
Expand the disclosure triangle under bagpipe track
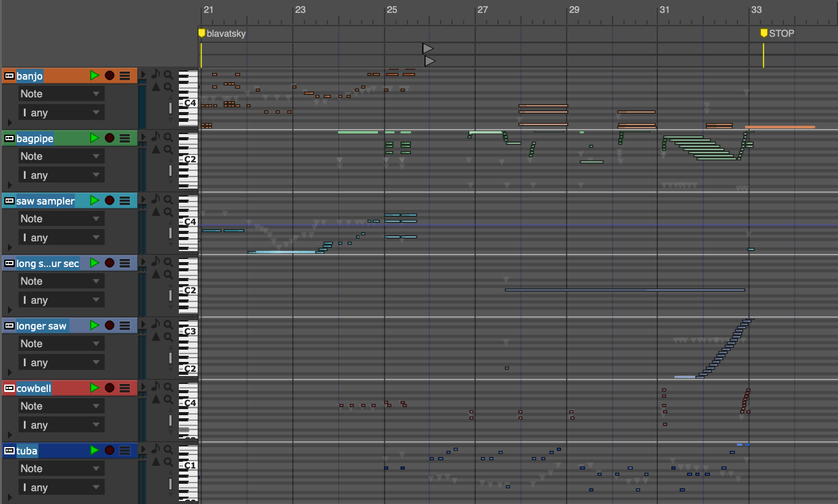(x=9, y=184)
